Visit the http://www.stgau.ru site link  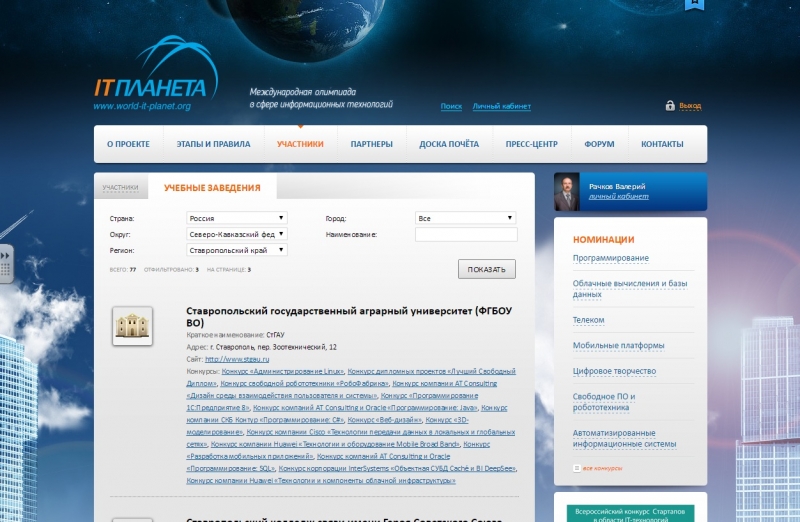[237, 359]
